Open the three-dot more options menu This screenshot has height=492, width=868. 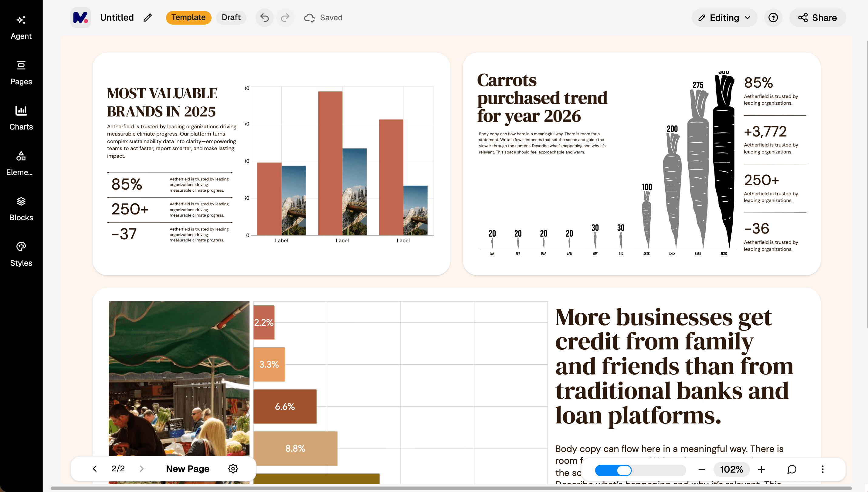pyautogui.click(x=822, y=469)
